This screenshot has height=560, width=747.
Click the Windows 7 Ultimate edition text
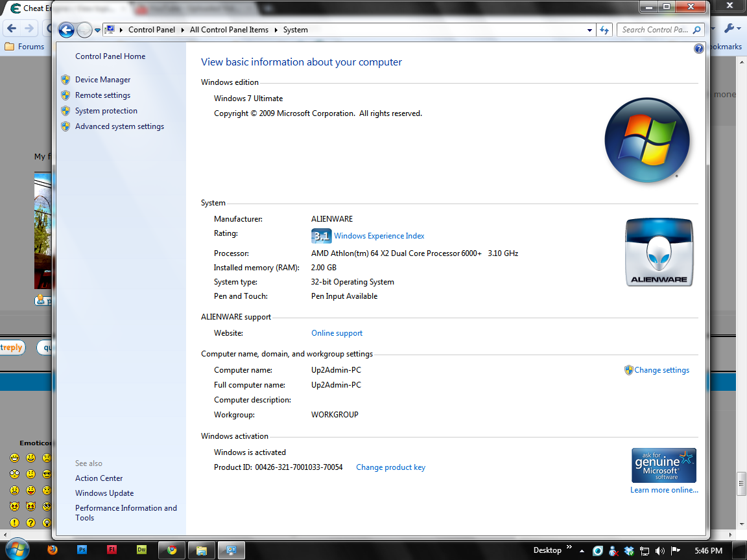tap(248, 99)
